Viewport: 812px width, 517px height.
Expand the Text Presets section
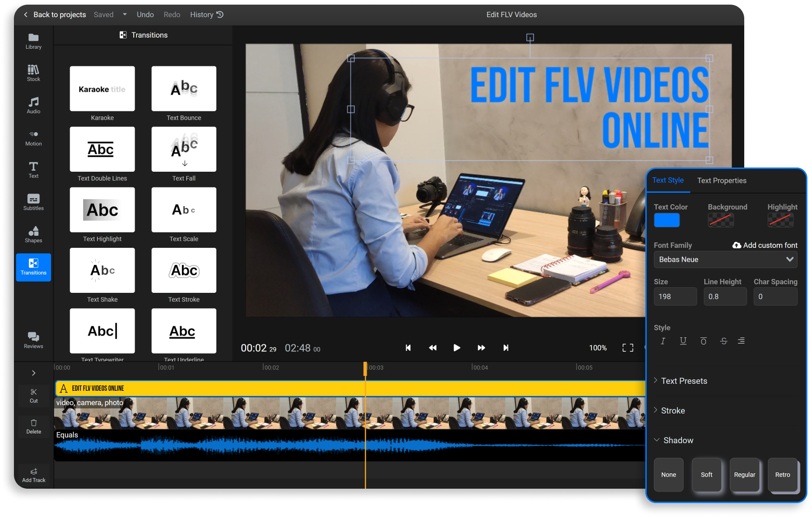684,381
